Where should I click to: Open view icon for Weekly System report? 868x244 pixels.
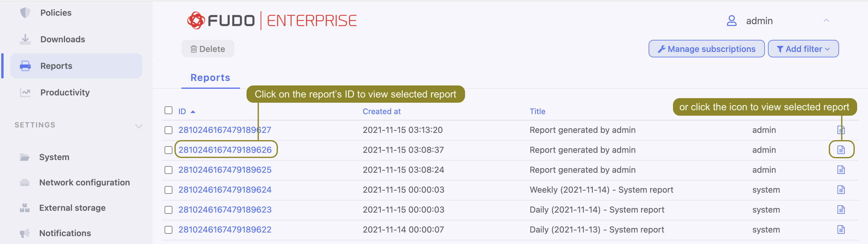pyautogui.click(x=841, y=190)
